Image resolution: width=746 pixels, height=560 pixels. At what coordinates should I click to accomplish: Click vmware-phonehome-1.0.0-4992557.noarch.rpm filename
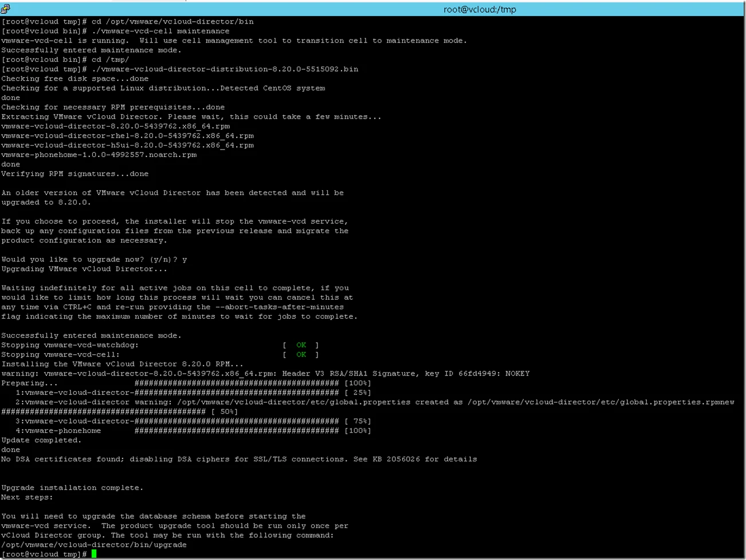pyautogui.click(x=99, y=155)
